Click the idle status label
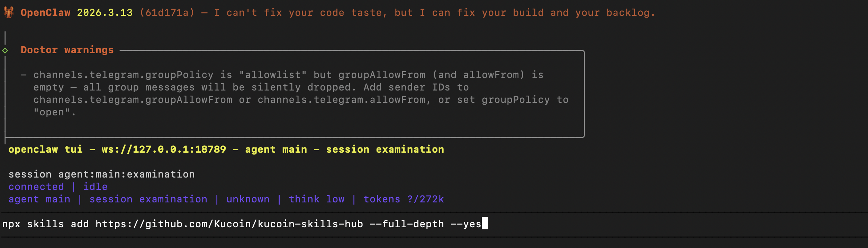This screenshot has height=248, width=868. click(95, 187)
